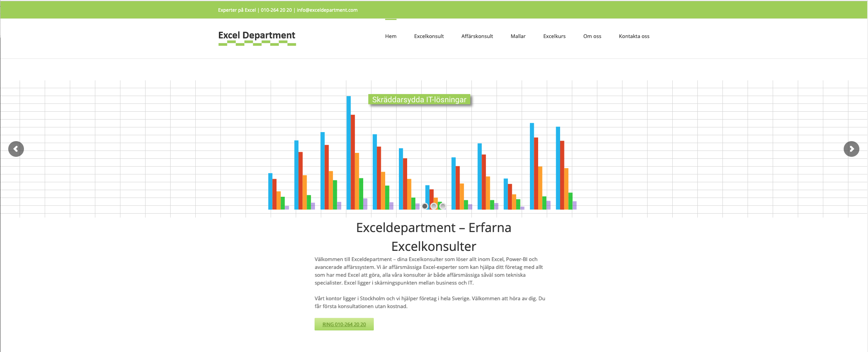
Task: Click the phone number 010-264 20 20 in top bar
Action: pyautogui.click(x=276, y=10)
